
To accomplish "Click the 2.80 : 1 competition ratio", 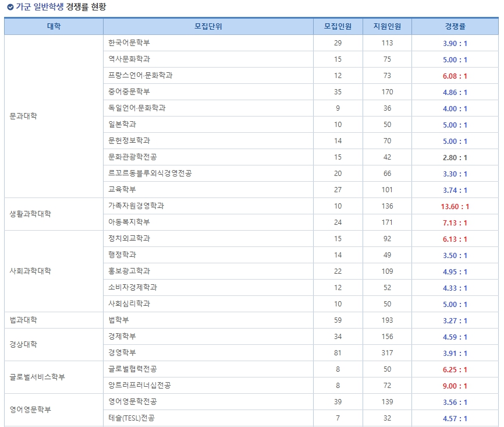I will 455,158.
